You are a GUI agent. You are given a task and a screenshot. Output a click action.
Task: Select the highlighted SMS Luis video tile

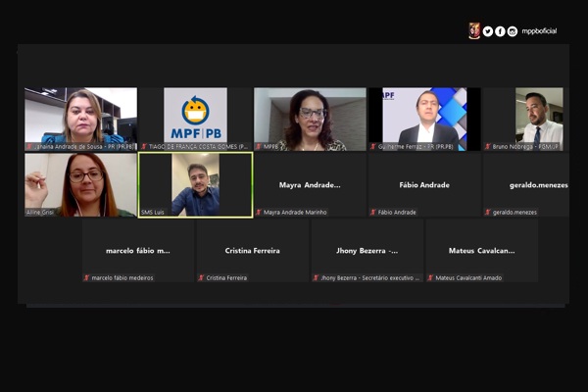pos(195,185)
